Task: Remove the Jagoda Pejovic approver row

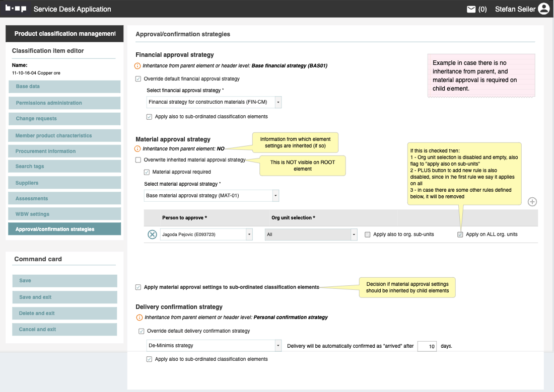Action: (152, 234)
